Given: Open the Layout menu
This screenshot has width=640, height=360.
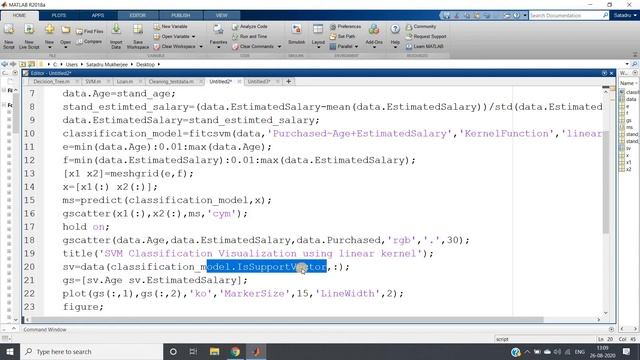Looking at the screenshot, I should point(318,36).
